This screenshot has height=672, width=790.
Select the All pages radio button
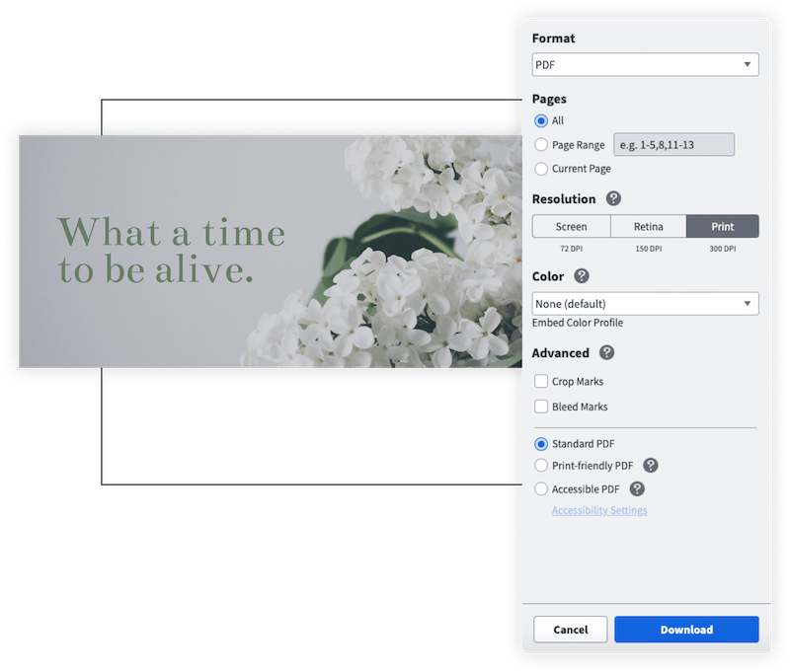click(x=541, y=120)
